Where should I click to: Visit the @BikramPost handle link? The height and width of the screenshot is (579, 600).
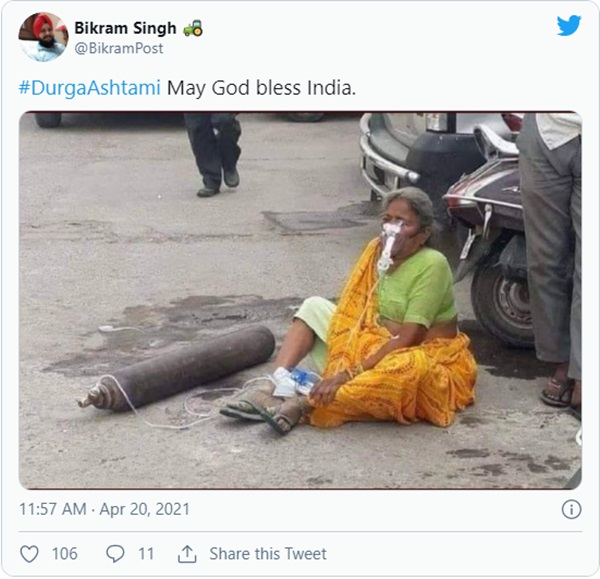pos(119,48)
